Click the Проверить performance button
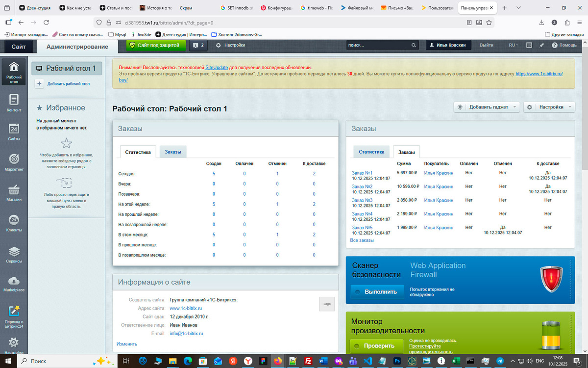588x368 pixels. [376, 346]
